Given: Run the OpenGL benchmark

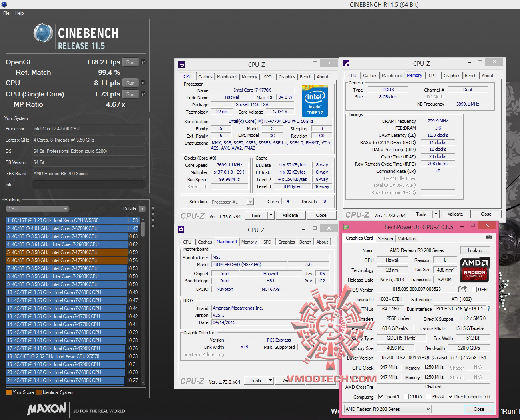Looking at the screenshot, I should pyautogui.click(x=131, y=62).
